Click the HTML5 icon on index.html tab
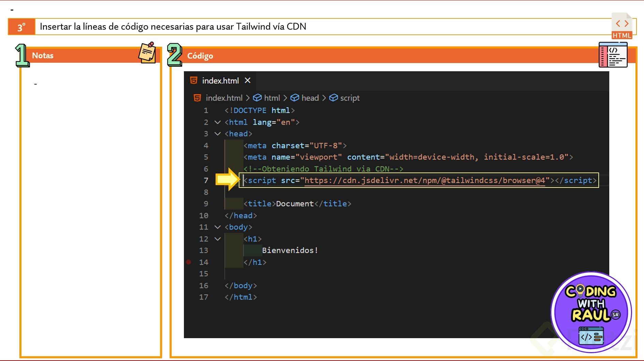The height and width of the screenshot is (361, 644). [194, 80]
